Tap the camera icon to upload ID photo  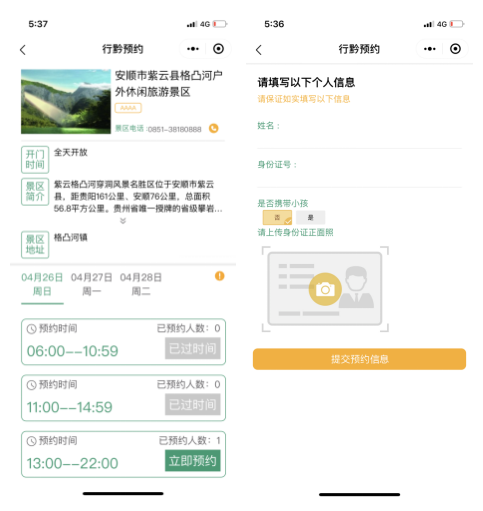325,289
